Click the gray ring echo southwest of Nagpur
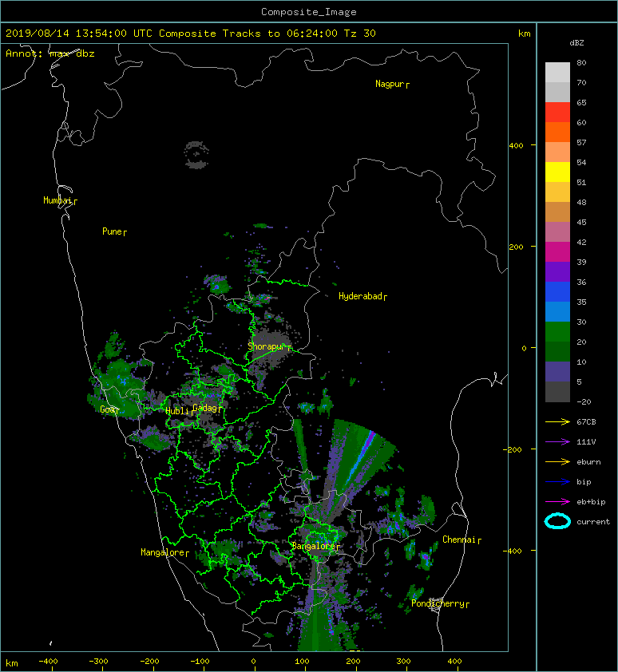Image resolution: width=618 pixels, height=672 pixels. click(196, 155)
